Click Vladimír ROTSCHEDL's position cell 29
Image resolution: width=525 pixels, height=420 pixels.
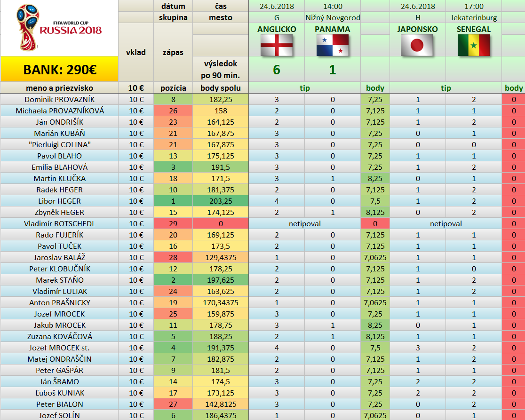pos(173,223)
